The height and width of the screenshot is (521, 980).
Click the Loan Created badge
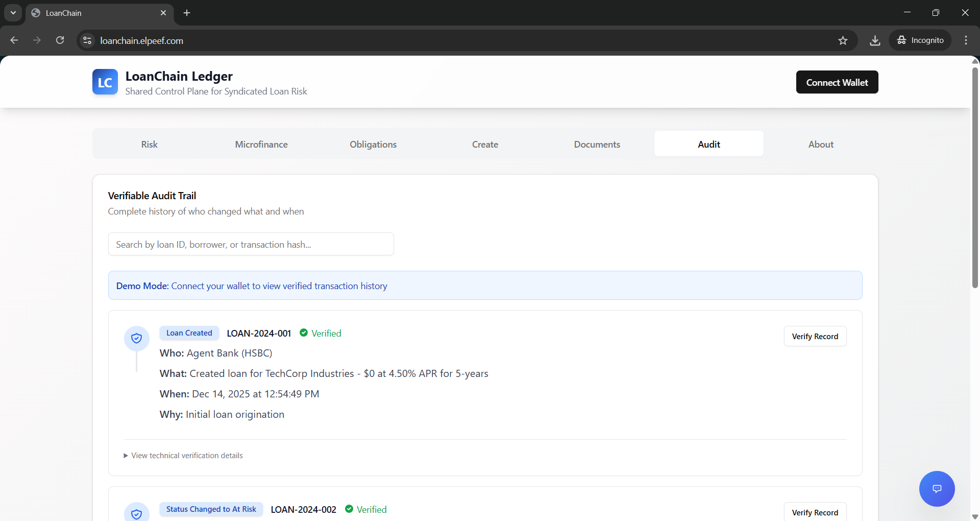[189, 333]
